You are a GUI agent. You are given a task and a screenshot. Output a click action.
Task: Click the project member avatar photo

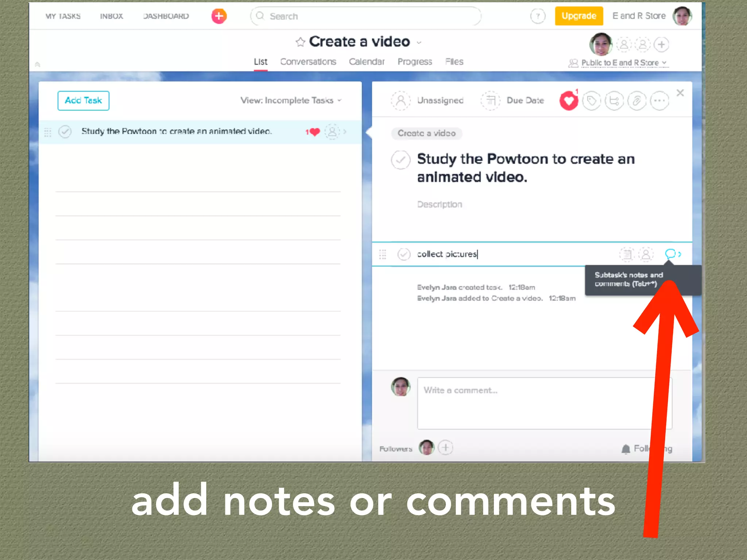[601, 44]
